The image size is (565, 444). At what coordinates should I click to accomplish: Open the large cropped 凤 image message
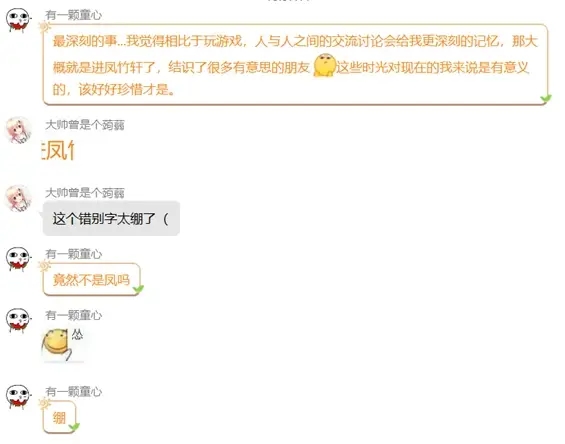point(58,150)
